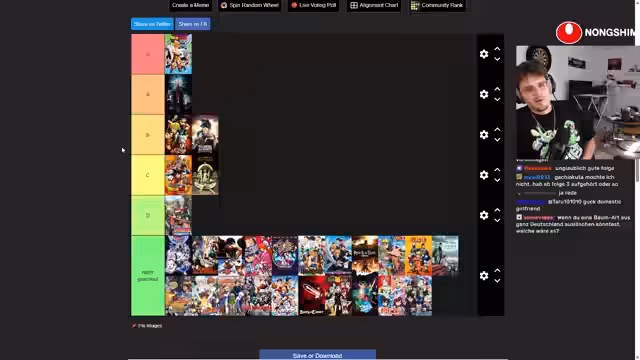
Task: Move C tier row down with chevron
Action: (x=497, y=180)
